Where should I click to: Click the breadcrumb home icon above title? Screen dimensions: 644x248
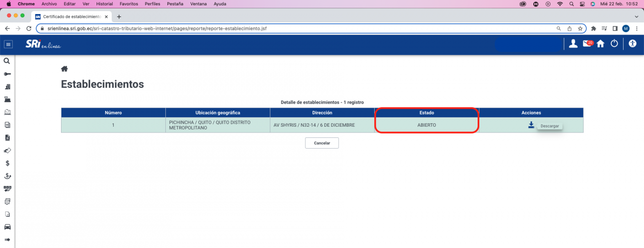pos(64,69)
